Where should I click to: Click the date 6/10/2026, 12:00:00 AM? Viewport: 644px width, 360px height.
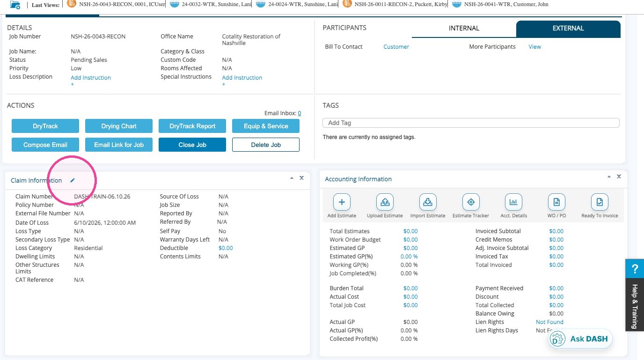[105, 223]
